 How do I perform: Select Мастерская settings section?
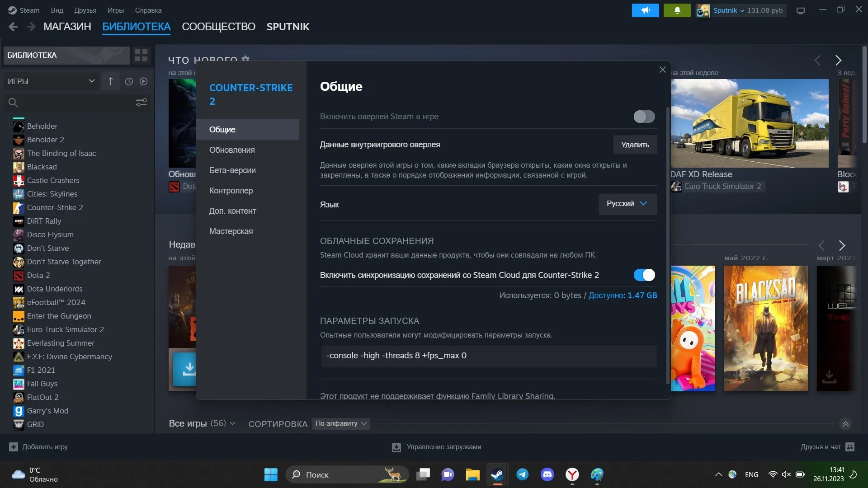247,231
